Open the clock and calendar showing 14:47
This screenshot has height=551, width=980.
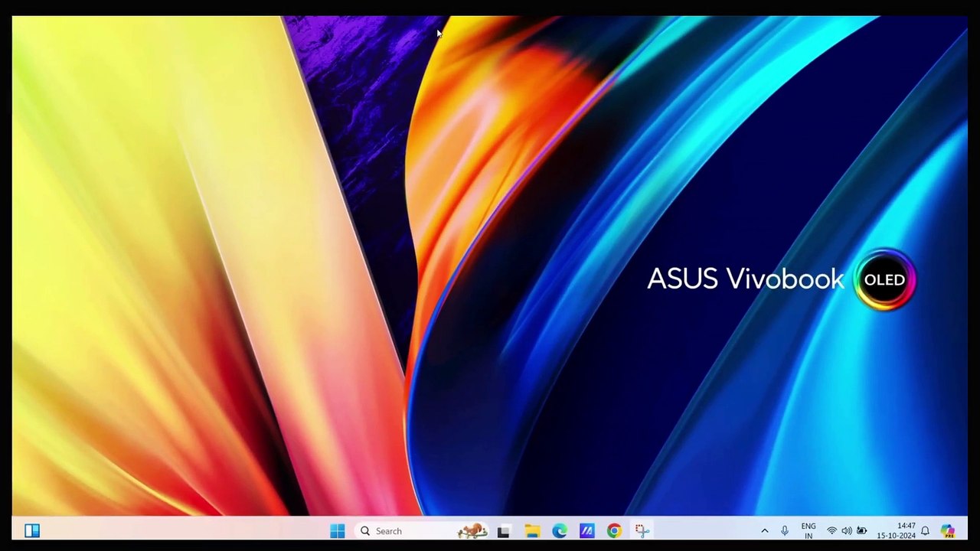[x=897, y=531]
